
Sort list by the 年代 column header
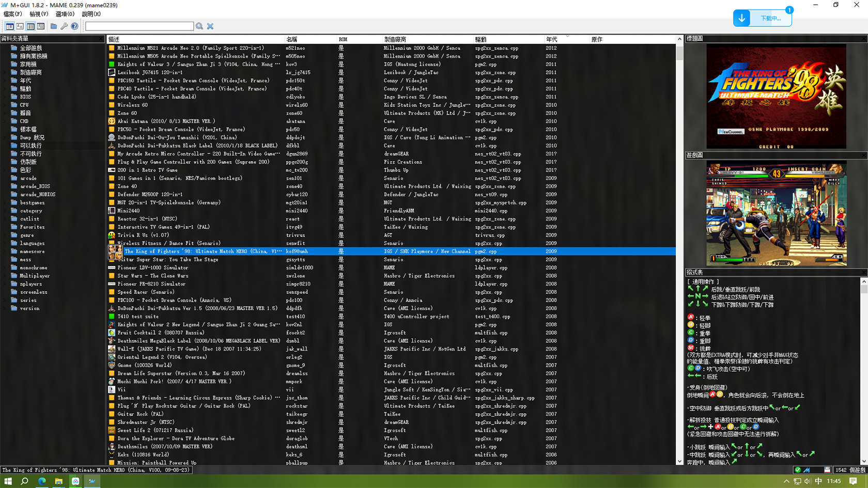566,39
